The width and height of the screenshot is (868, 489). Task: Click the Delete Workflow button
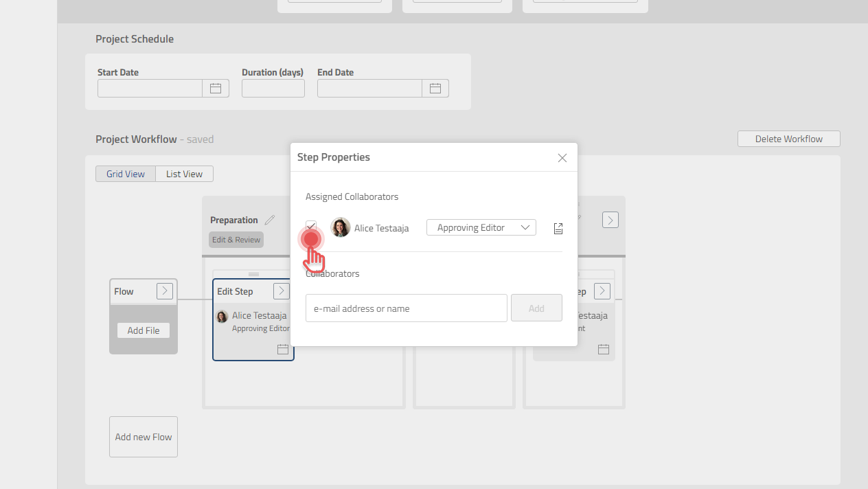(x=788, y=138)
